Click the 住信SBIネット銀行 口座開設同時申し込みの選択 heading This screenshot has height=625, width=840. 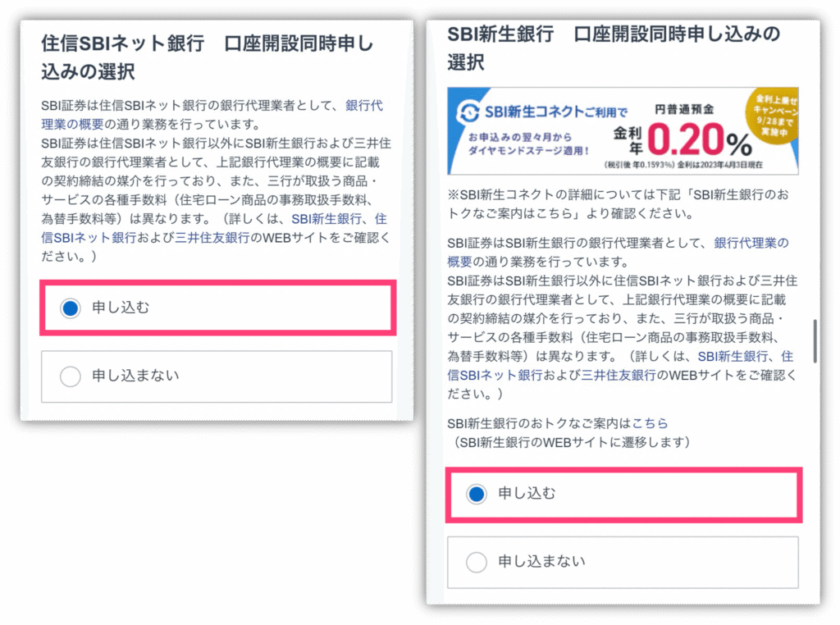[x=207, y=57]
